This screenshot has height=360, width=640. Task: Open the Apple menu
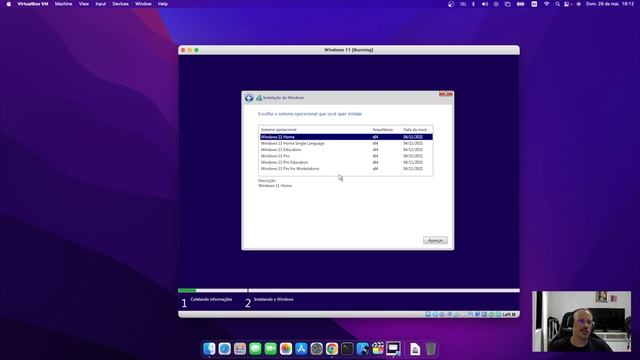coord(9,4)
